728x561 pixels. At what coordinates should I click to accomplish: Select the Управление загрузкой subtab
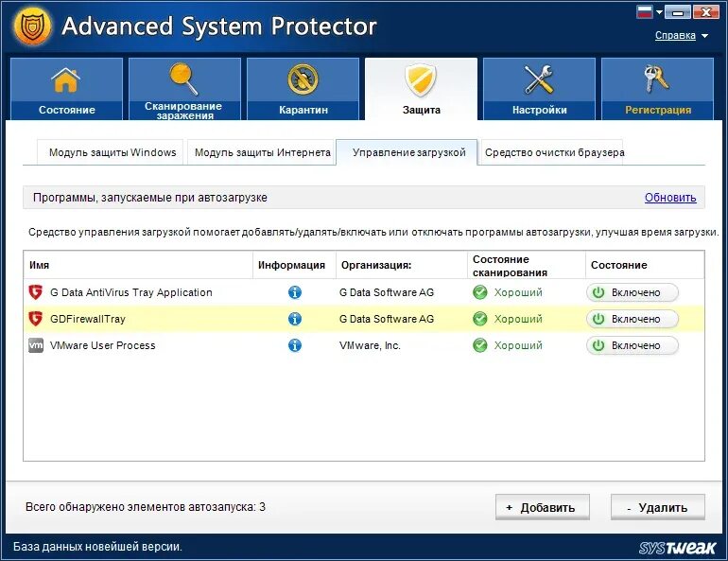click(x=407, y=152)
